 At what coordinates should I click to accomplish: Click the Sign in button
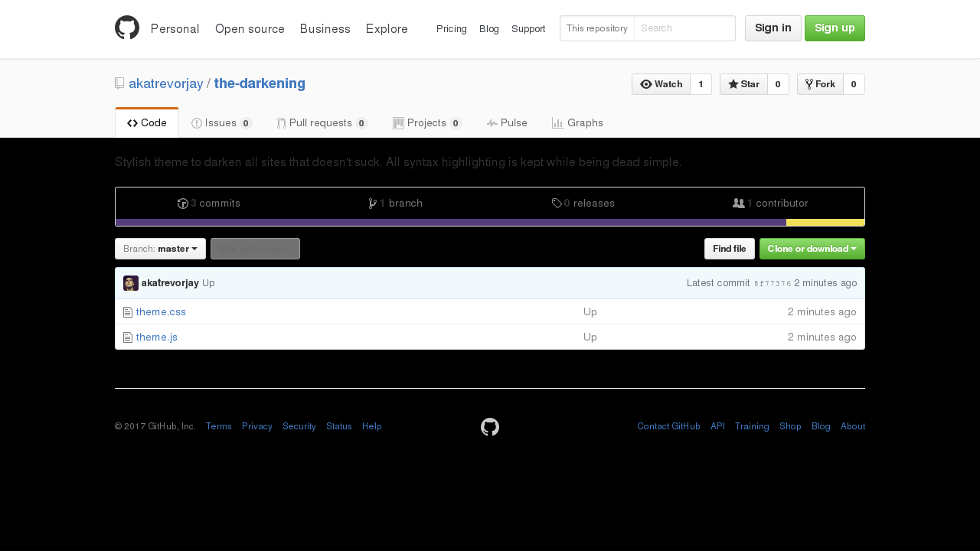coord(773,28)
